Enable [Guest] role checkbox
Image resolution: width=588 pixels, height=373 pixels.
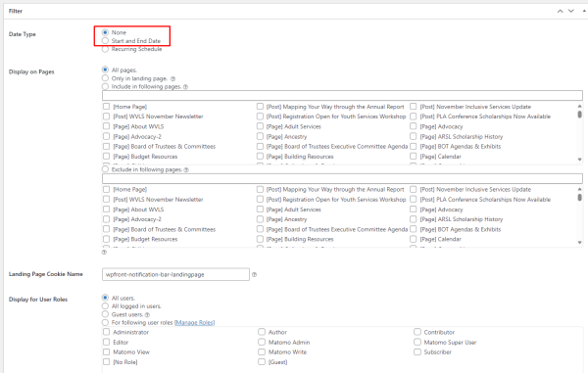click(262, 362)
